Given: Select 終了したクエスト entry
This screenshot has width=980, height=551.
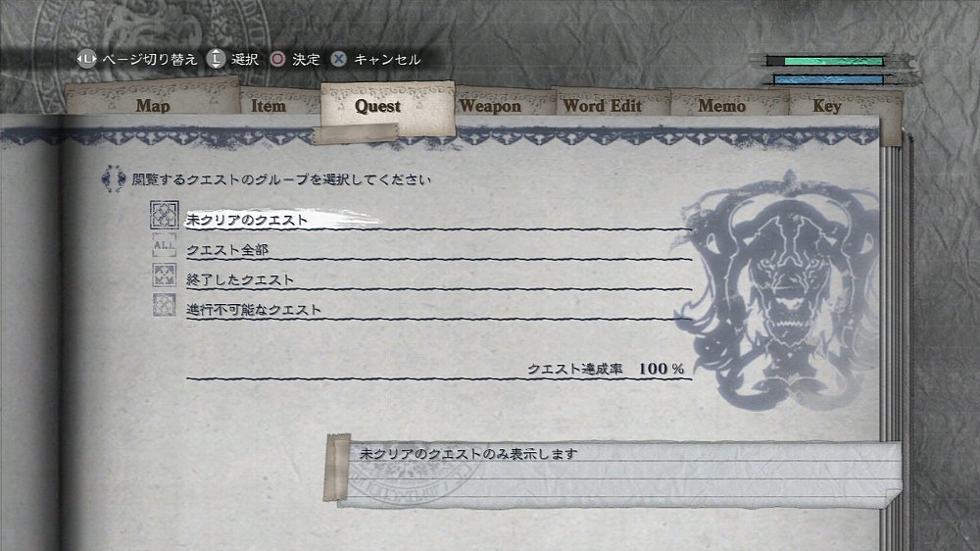Looking at the screenshot, I should 439,279.
